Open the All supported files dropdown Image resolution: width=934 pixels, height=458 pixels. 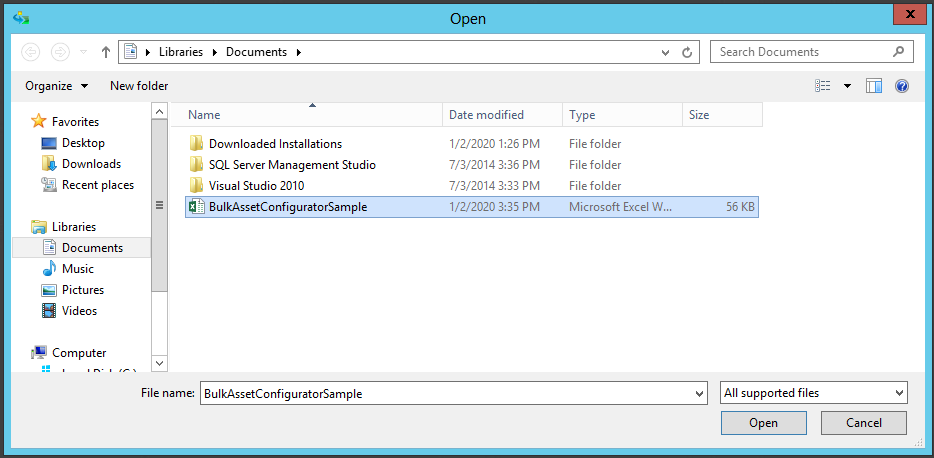point(813,393)
